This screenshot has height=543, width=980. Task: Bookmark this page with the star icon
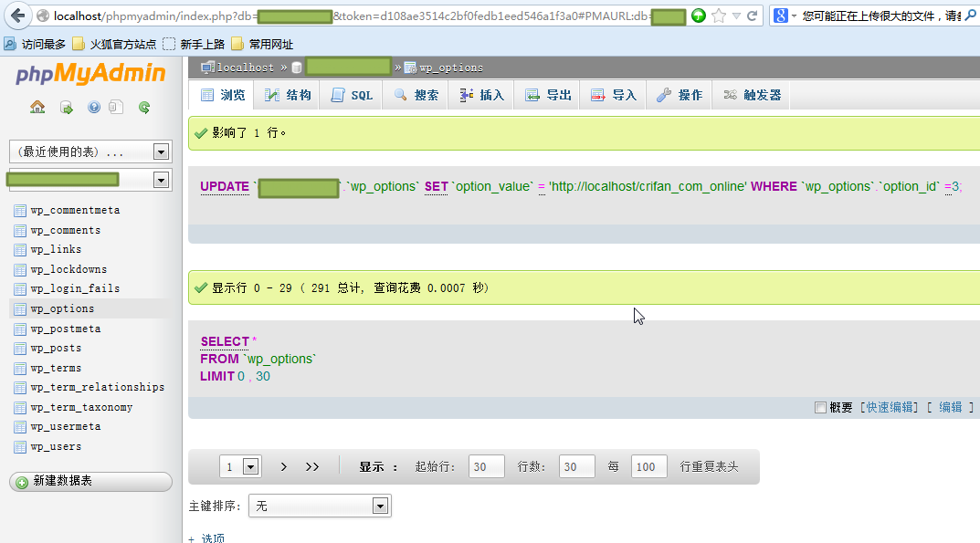719,16
